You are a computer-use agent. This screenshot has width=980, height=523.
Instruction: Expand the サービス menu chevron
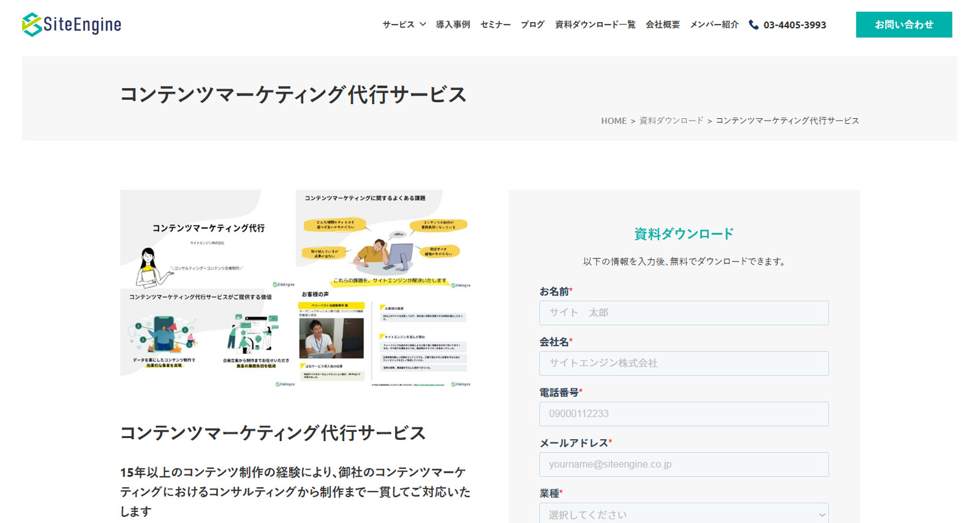point(423,24)
